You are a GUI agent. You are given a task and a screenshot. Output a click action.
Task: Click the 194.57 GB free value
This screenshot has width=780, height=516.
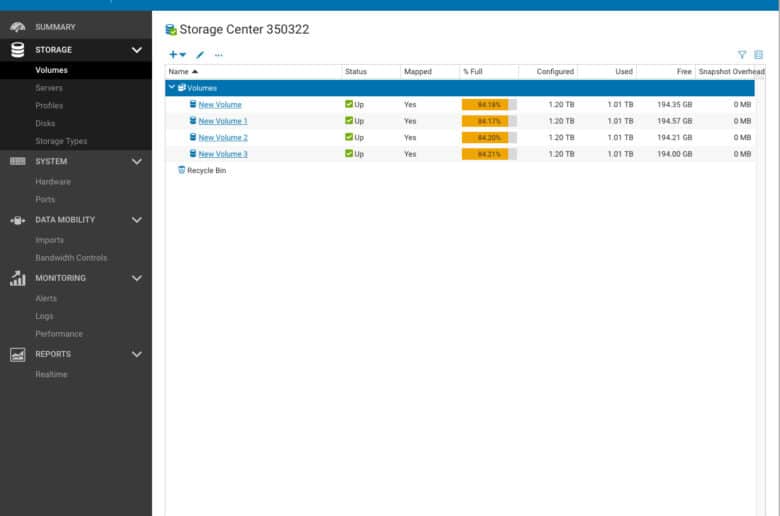[675, 121]
